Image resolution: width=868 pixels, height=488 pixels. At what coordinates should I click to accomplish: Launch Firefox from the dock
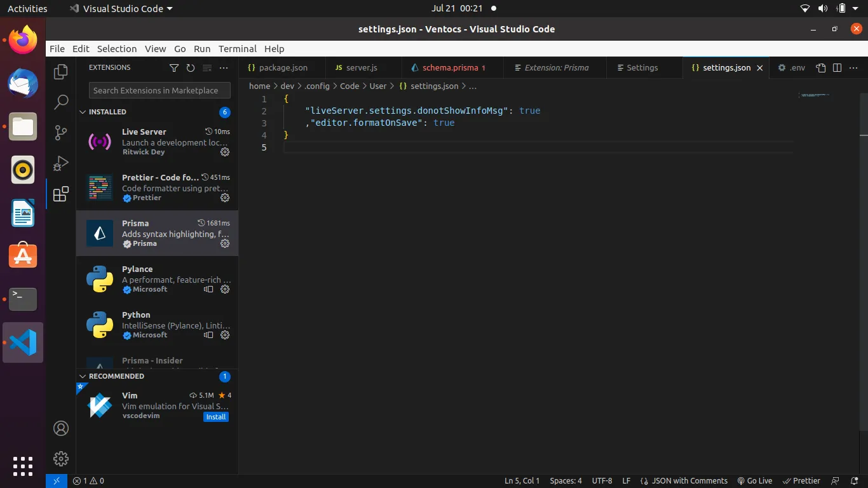tap(23, 40)
